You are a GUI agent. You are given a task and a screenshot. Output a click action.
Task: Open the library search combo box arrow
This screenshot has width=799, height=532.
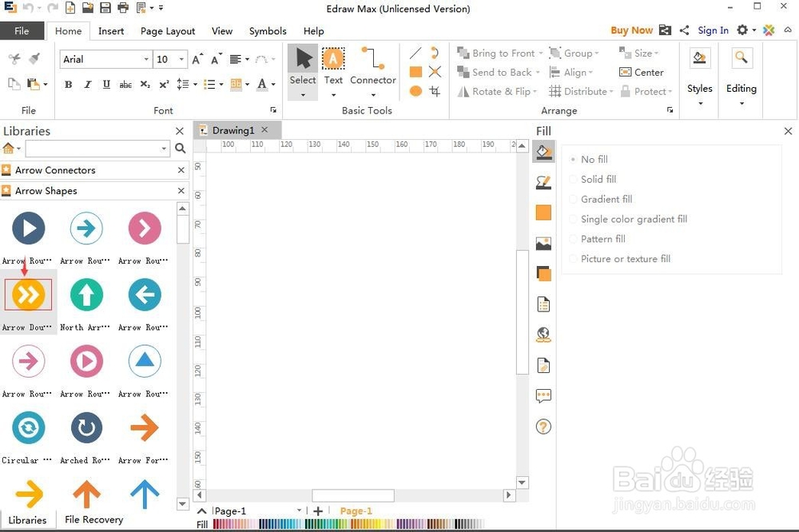click(164, 149)
